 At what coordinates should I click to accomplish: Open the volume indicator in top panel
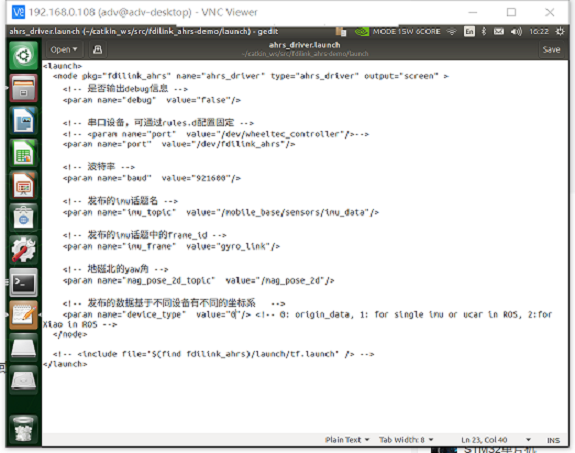tap(516, 32)
